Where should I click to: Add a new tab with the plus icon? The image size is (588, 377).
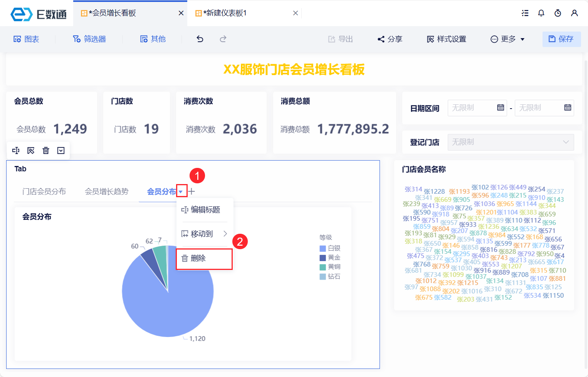tap(192, 191)
